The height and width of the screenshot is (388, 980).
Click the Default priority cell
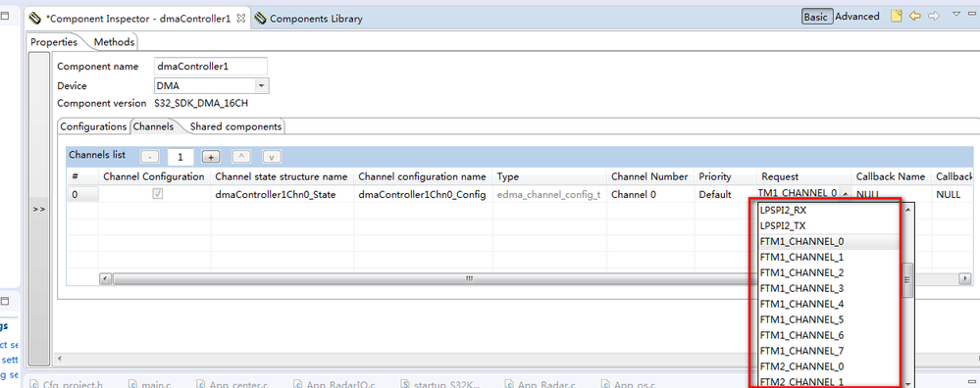pyautogui.click(x=725, y=195)
